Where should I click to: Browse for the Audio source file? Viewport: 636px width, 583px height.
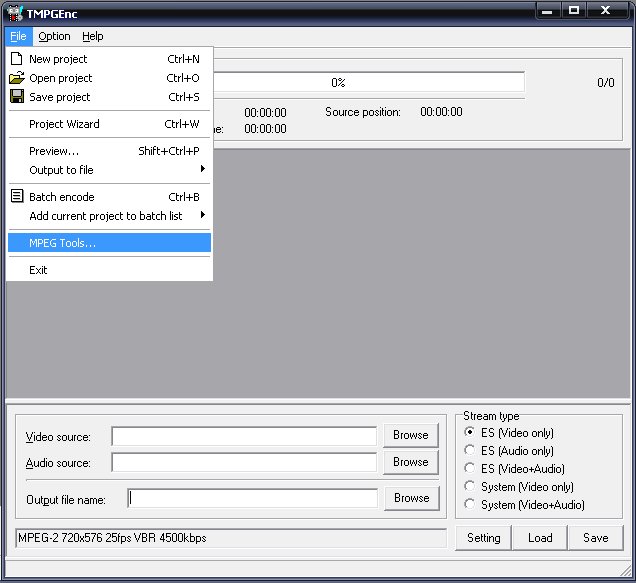(x=410, y=462)
